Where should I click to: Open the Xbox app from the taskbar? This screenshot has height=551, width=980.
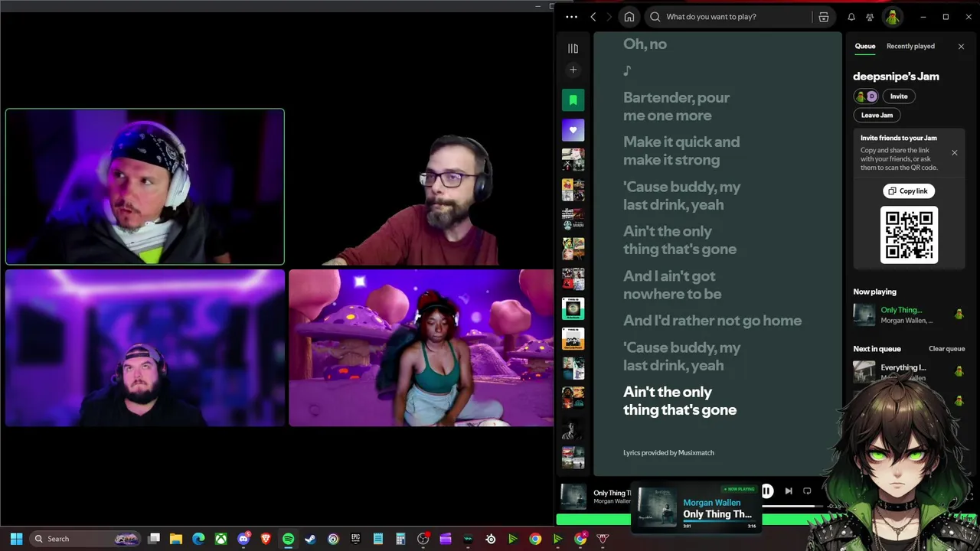tap(220, 539)
